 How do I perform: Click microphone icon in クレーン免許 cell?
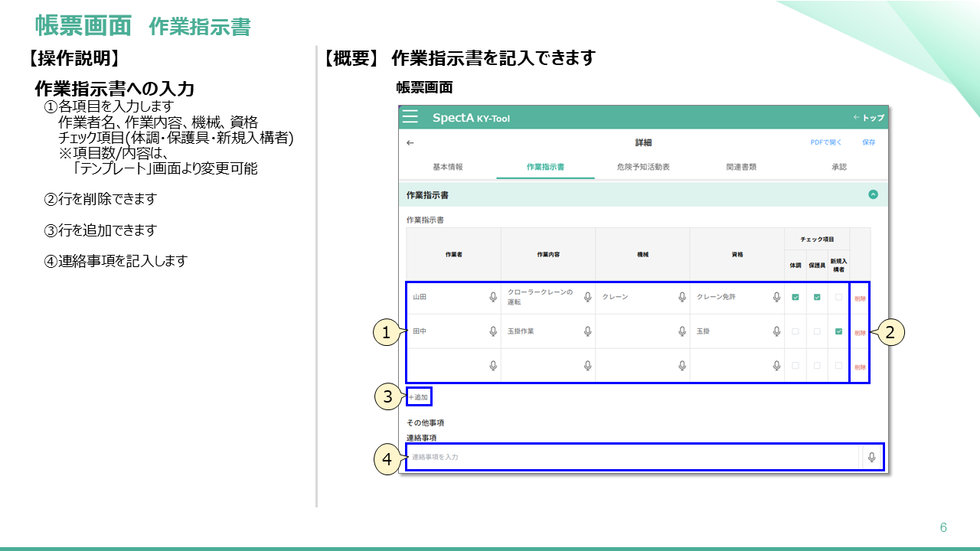coord(776,297)
